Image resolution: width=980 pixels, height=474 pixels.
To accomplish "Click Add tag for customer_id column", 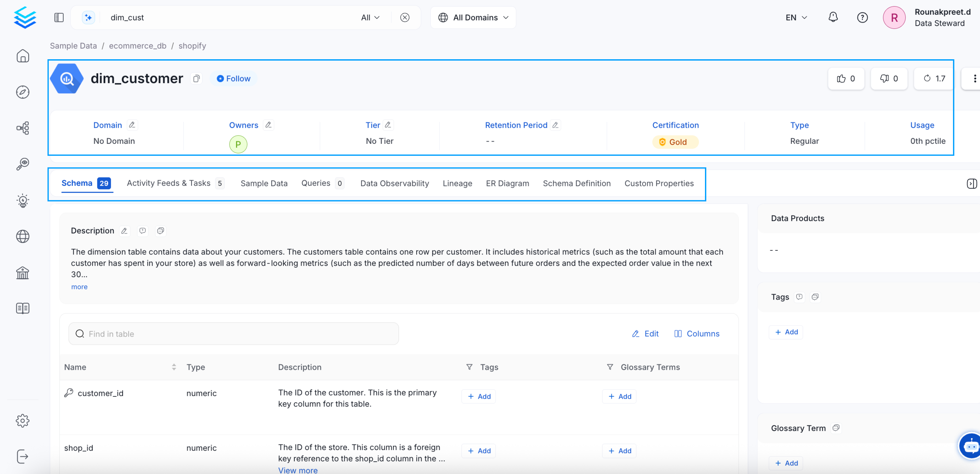I will click(479, 396).
